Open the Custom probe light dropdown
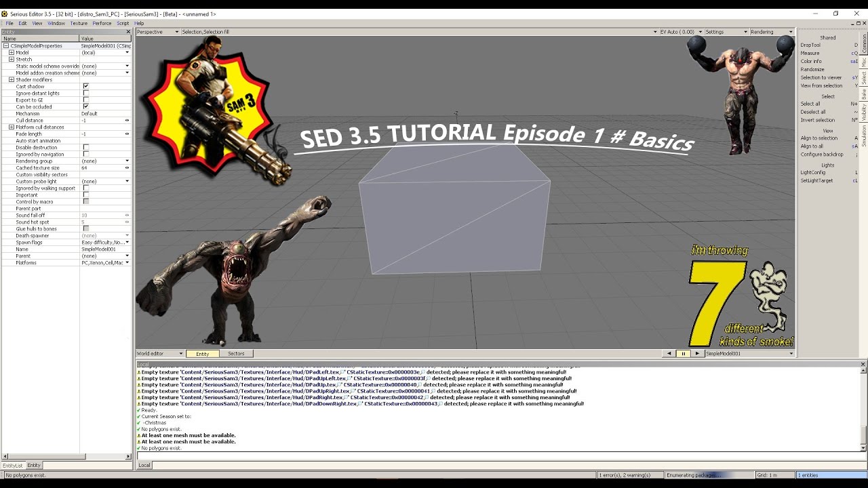Screen dimensions: 868x488 127,181
